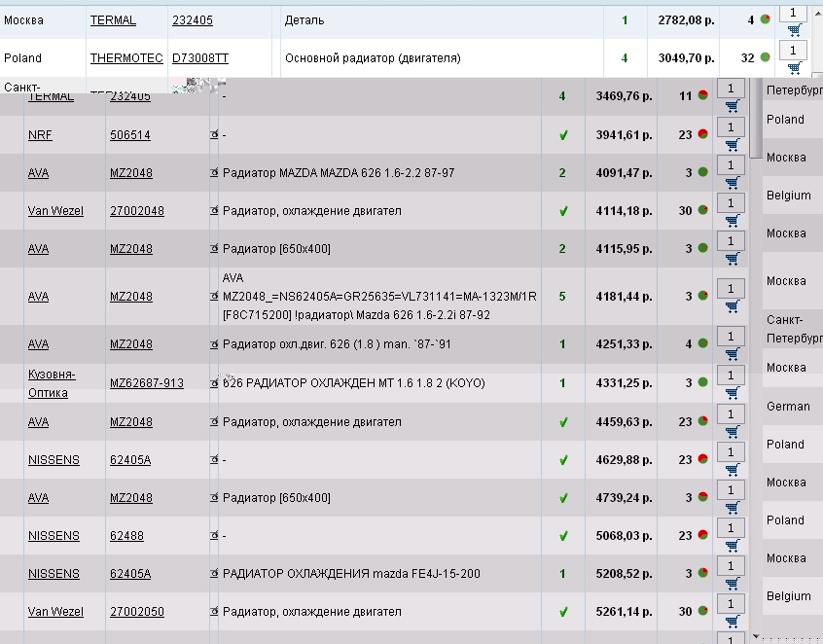Click the cart icon in the 4091,47 р. row
This screenshot has height=644, width=823.
(x=733, y=182)
